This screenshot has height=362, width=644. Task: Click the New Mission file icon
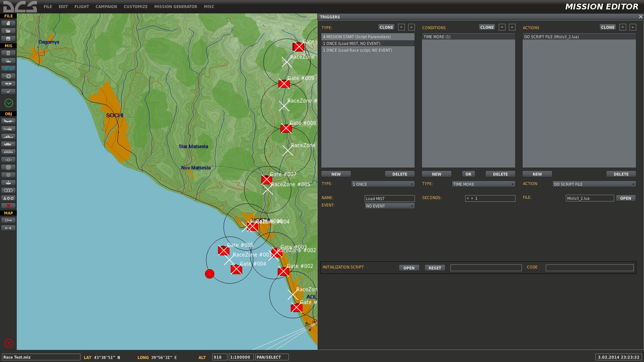point(8,23)
